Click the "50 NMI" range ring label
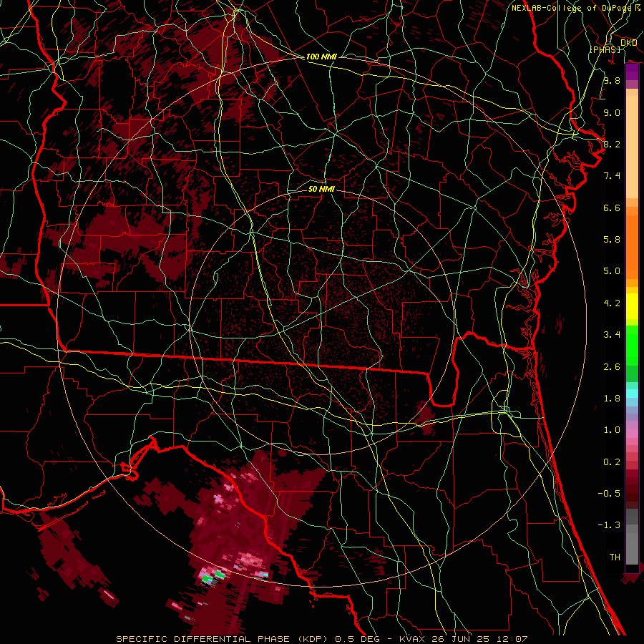The height and width of the screenshot is (644, 644). click(321, 189)
